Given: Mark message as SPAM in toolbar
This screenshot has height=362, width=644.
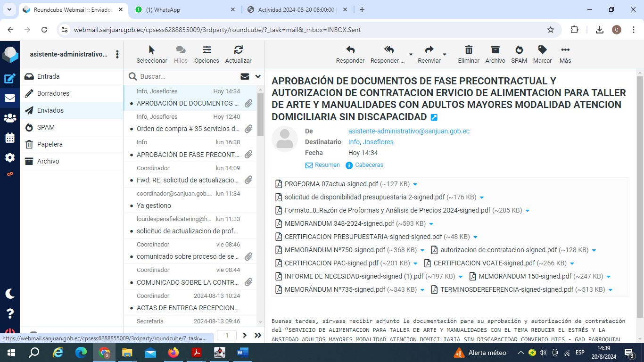Looking at the screenshot, I should point(519,50).
